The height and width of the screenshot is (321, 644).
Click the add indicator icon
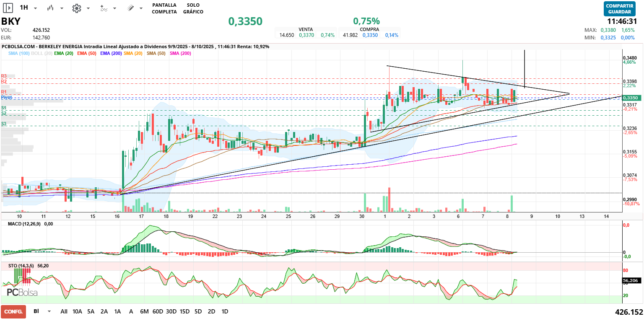[x=104, y=8]
